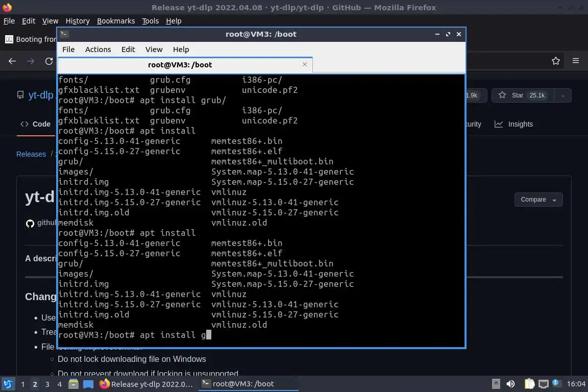Screen dimensions: 588x392
Task: Open the terminal Help menu
Action: 181,50
